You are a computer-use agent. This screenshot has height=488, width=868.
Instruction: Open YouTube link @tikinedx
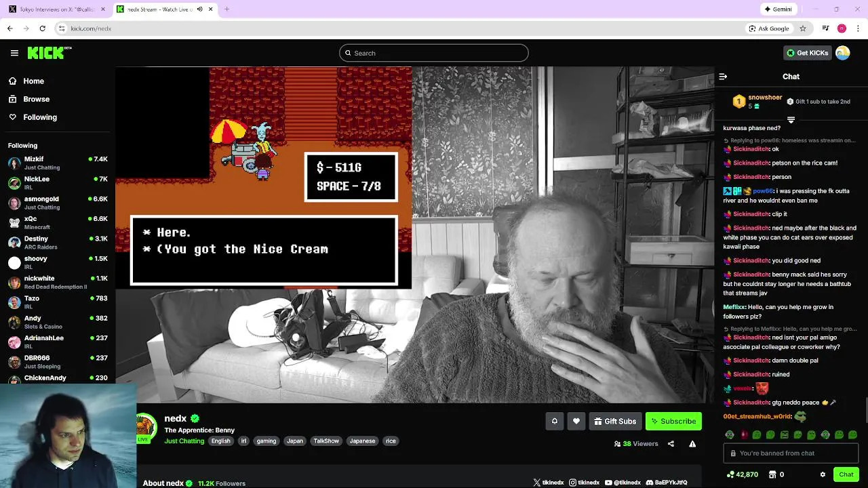pos(623,483)
